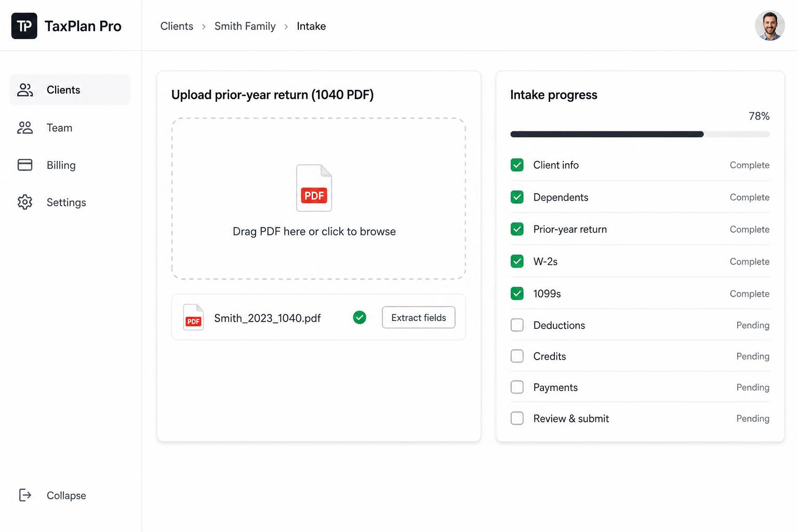The image size is (798, 532).
Task: Click the Review & submit row label
Action: (x=571, y=419)
